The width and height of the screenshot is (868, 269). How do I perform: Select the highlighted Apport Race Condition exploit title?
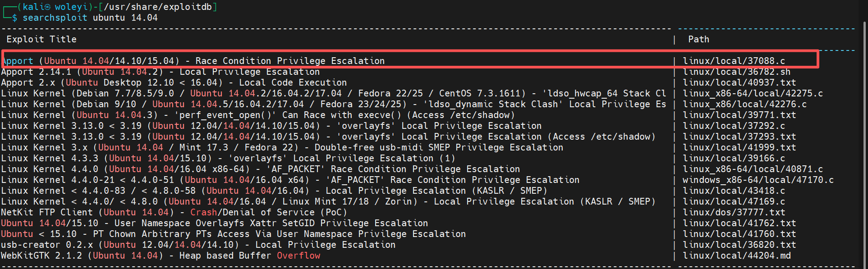pyautogui.click(x=194, y=61)
